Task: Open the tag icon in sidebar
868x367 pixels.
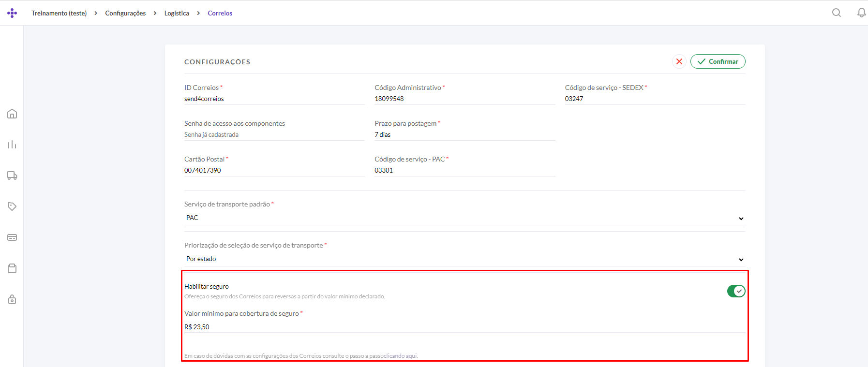Action: 12,206
